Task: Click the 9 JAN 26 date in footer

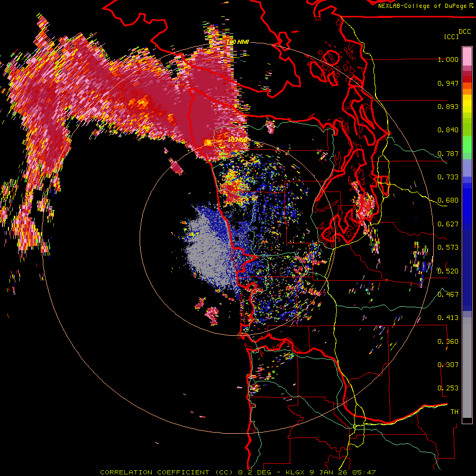Action: pos(328,472)
